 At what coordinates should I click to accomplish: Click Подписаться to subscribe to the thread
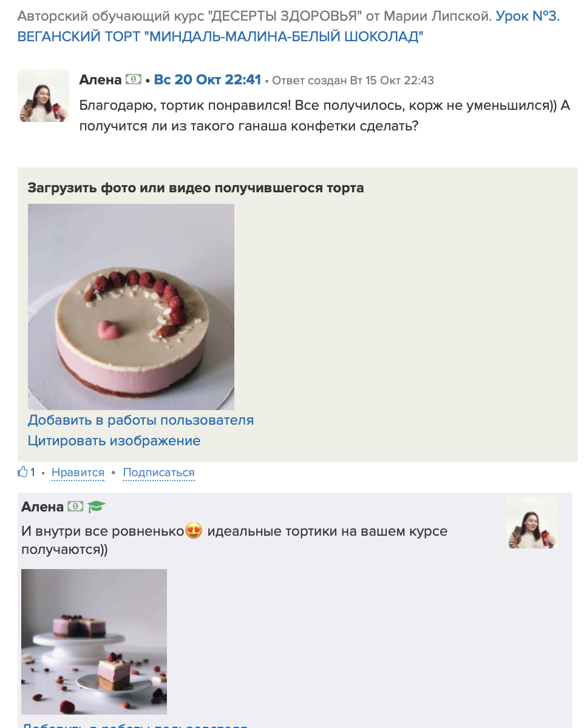(159, 473)
